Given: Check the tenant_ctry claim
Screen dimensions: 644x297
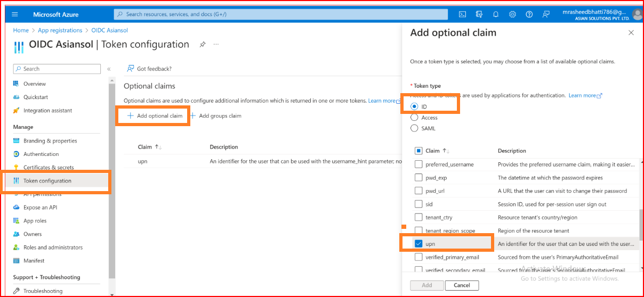Looking at the screenshot, I should point(418,218).
